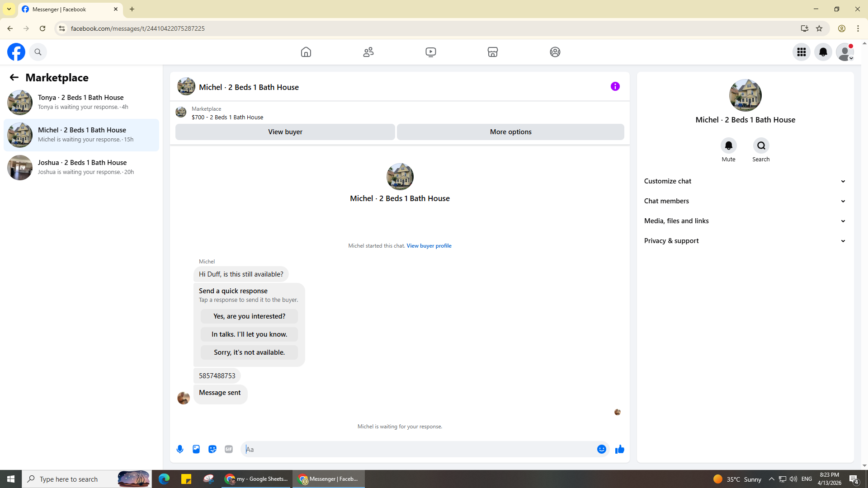Screen dimensions: 868x488
Task: Click the View buyer button
Action: click(x=285, y=132)
